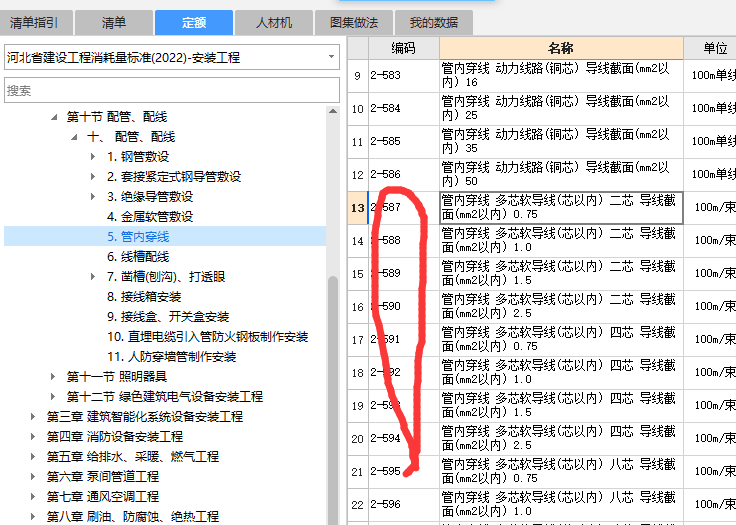This screenshot has height=525, width=736.
Task: Click name cell 多芯软导线 四芯 0.75
Action: pyautogui.click(x=561, y=340)
